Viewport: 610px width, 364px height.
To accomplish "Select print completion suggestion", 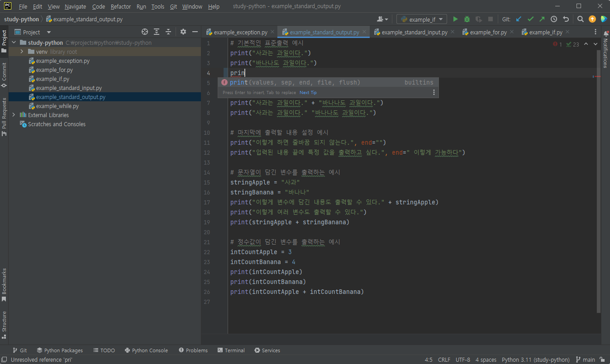I will coord(328,82).
